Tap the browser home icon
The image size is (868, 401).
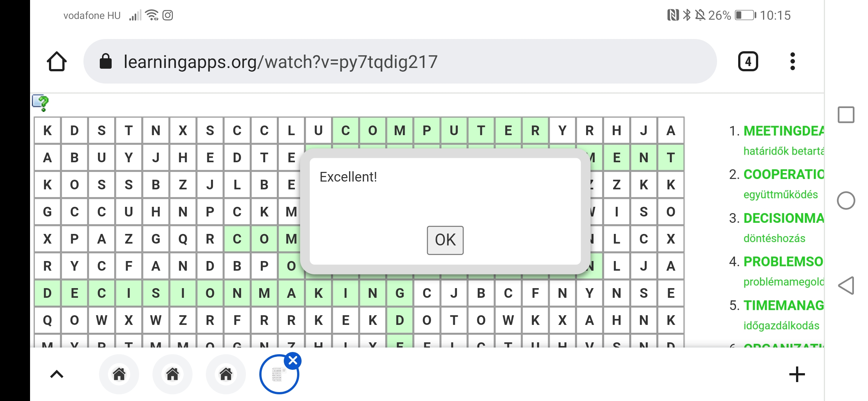pos(57,62)
